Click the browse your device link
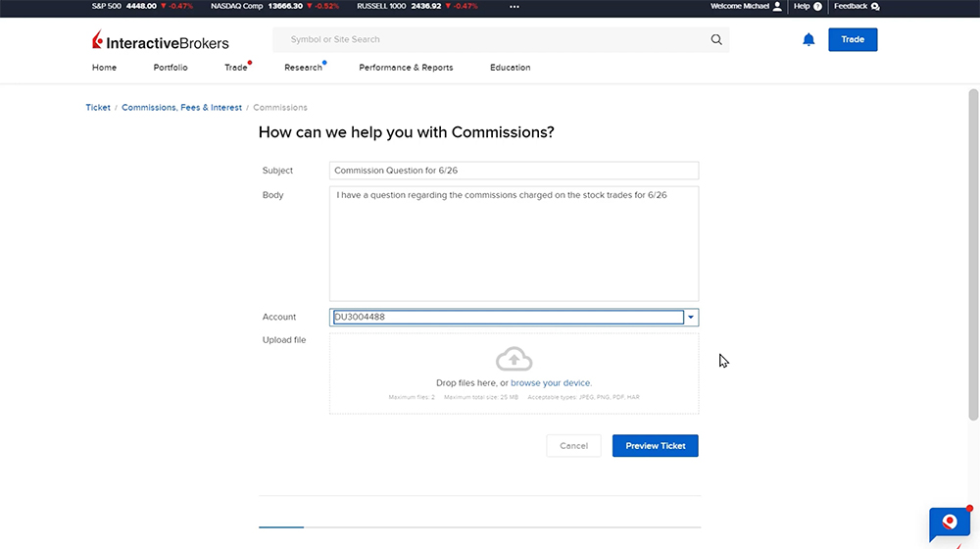Screen dimensions: 980x549 (551, 383)
